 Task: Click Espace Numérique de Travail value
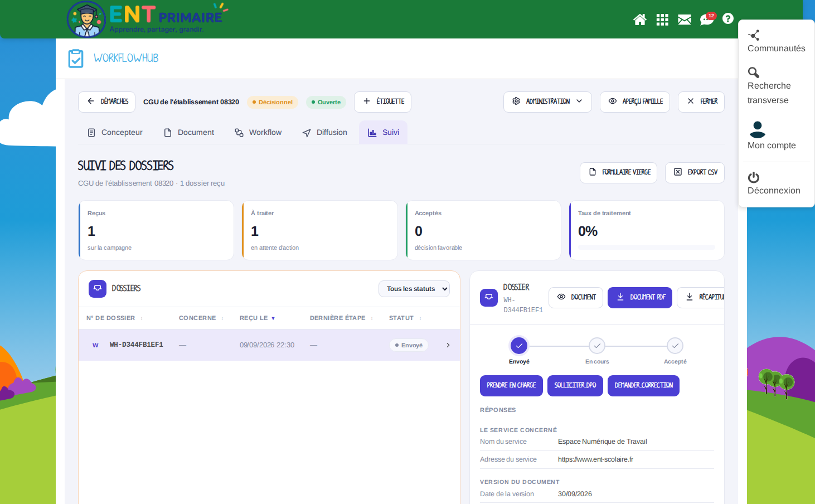click(x=603, y=442)
